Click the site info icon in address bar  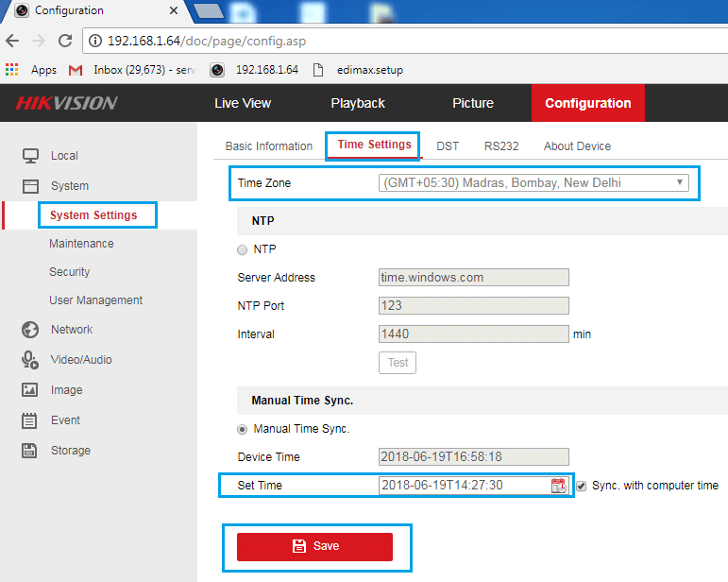(x=95, y=41)
